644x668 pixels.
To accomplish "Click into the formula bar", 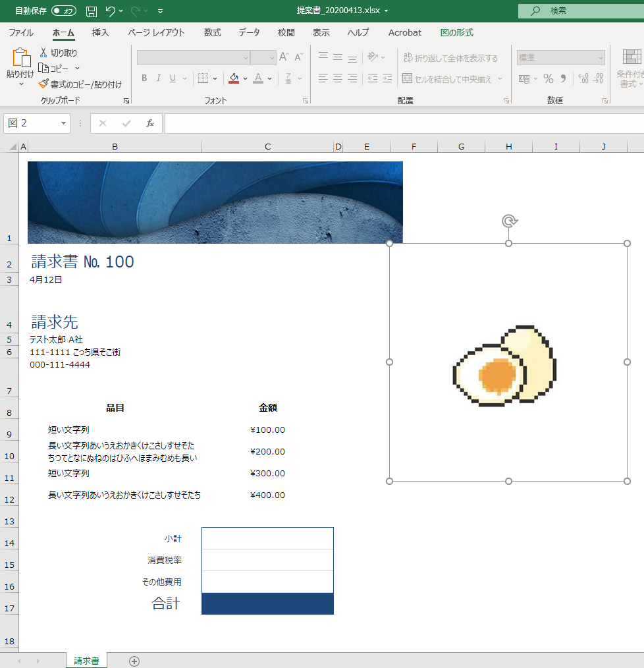I will click(404, 124).
